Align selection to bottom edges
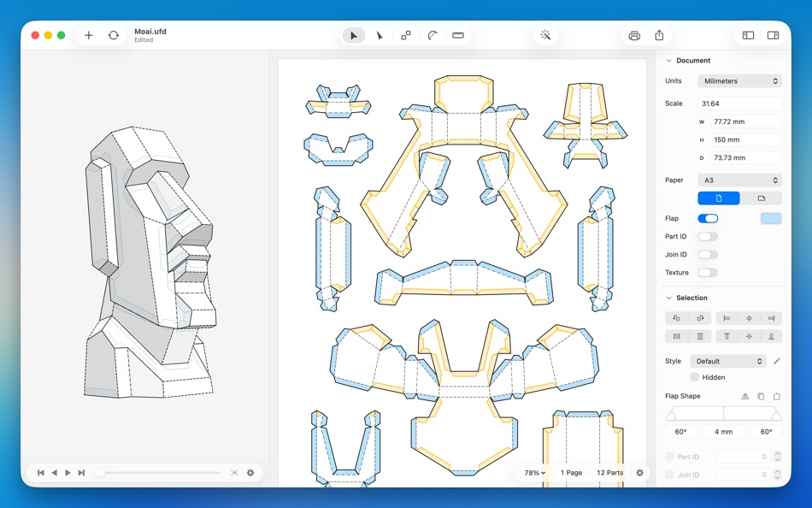Viewport: 812px width, 508px height. [x=771, y=336]
